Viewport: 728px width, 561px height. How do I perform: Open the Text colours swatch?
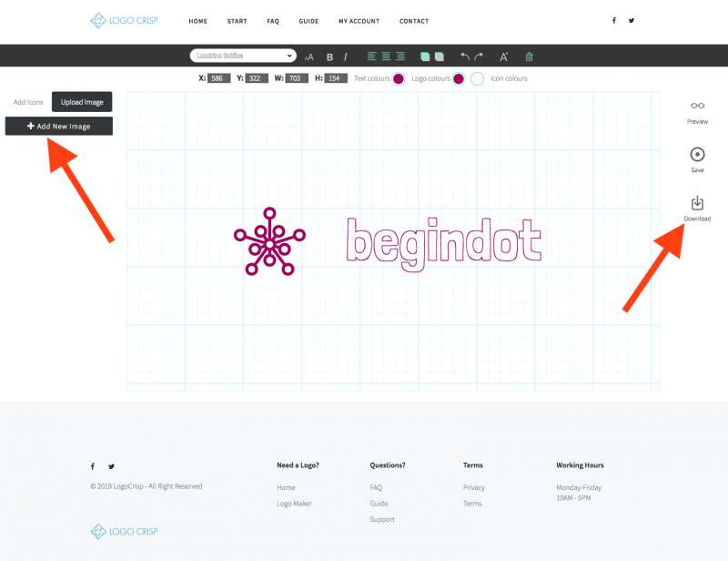(x=399, y=78)
